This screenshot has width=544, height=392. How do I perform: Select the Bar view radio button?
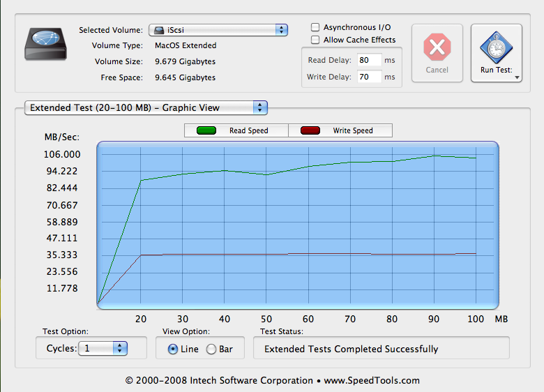(x=211, y=349)
